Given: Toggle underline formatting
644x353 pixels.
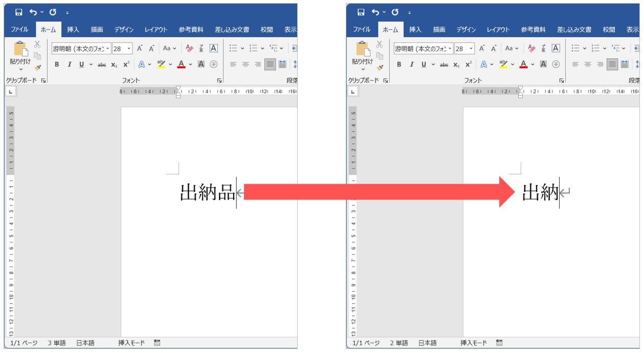Looking at the screenshot, I should tap(81, 64).
